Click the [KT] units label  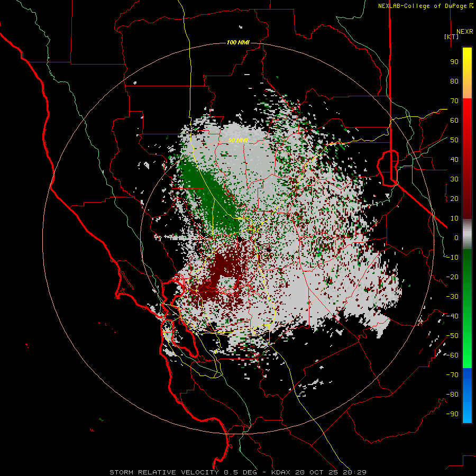pos(452,36)
